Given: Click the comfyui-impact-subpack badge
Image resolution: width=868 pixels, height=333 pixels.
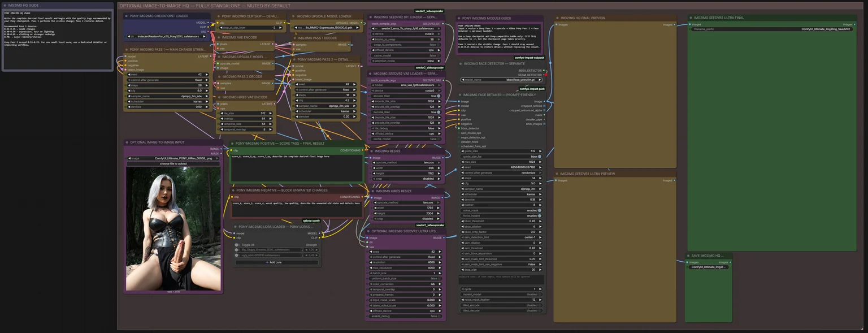Looking at the screenshot, I should tap(530, 58).
